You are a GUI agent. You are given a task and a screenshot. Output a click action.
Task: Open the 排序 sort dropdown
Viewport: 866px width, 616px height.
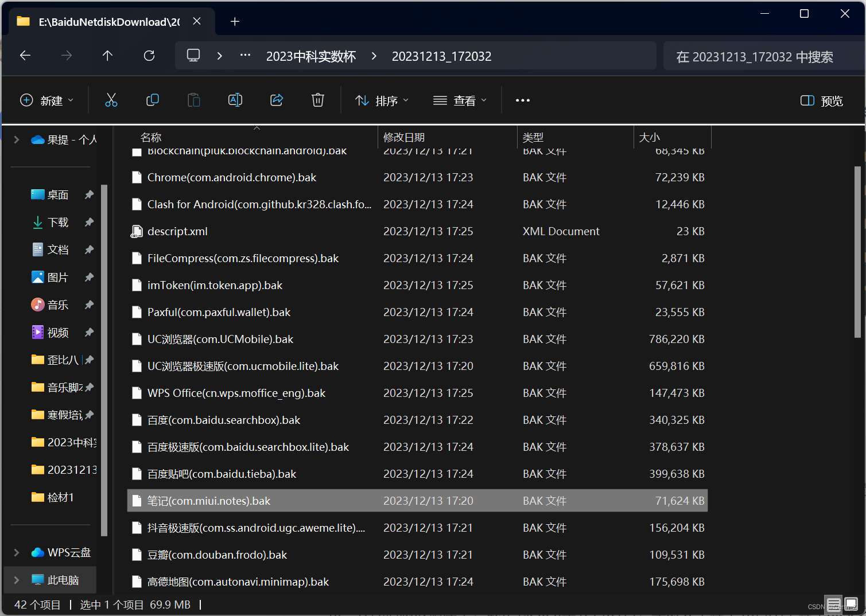tap(382, 100)
